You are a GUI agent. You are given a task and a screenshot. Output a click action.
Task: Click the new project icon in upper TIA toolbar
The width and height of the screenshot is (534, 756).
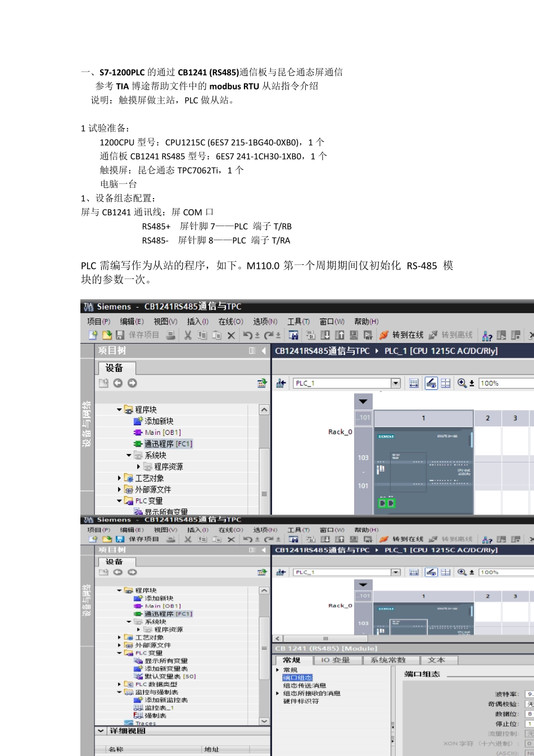point(93,335)
